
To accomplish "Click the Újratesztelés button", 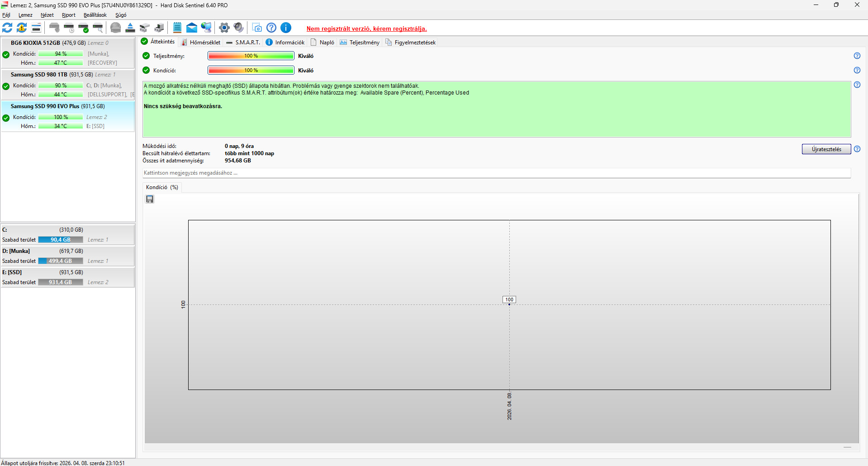I will pyautogui.click(x=826, y=149).
